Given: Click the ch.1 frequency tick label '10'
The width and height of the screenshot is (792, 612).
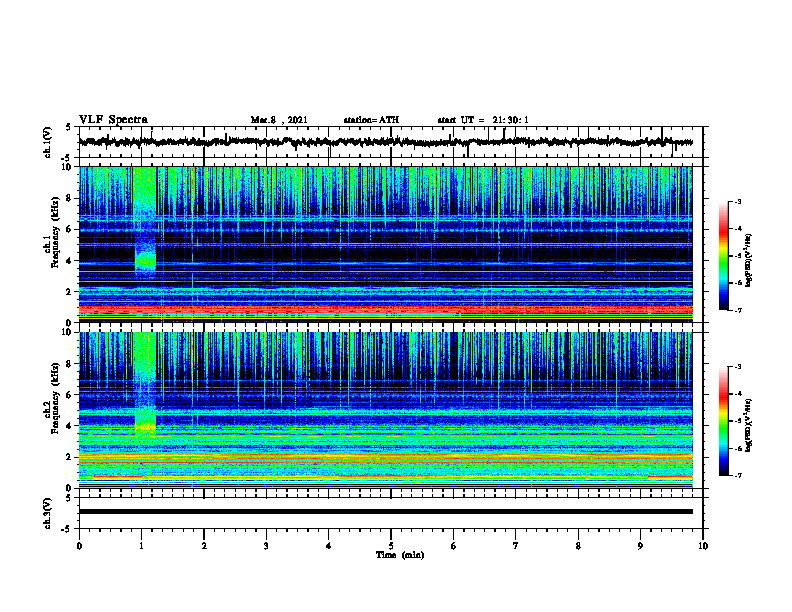Looking at the screenshot, I should coord(69,167).
